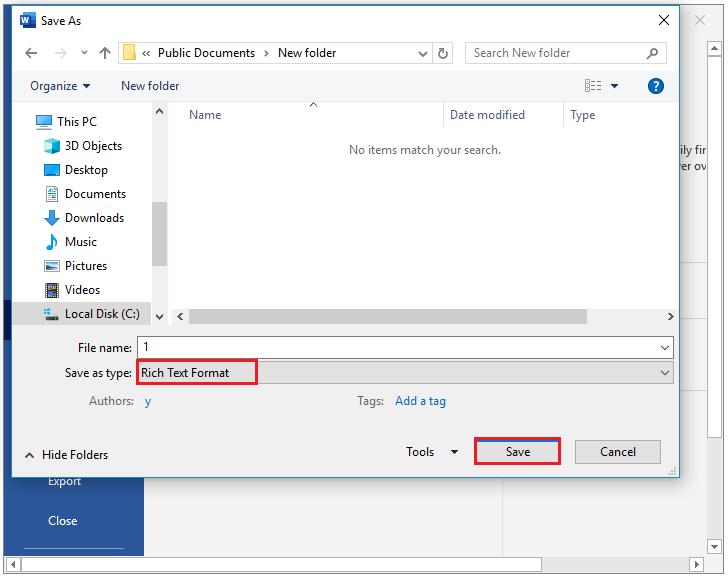Click Export in Word backstage menu
Viewport: 728px width, 576px height.
[65, 482]
